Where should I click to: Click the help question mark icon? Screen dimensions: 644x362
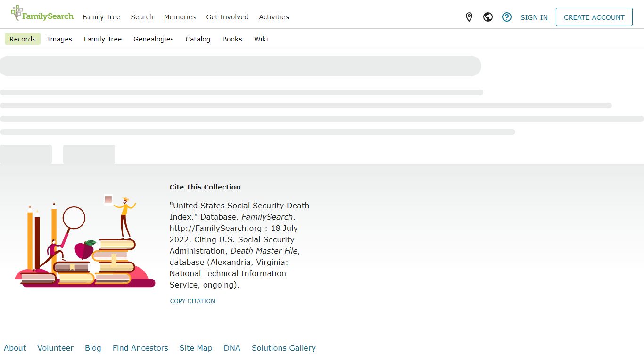pos(507,17)
